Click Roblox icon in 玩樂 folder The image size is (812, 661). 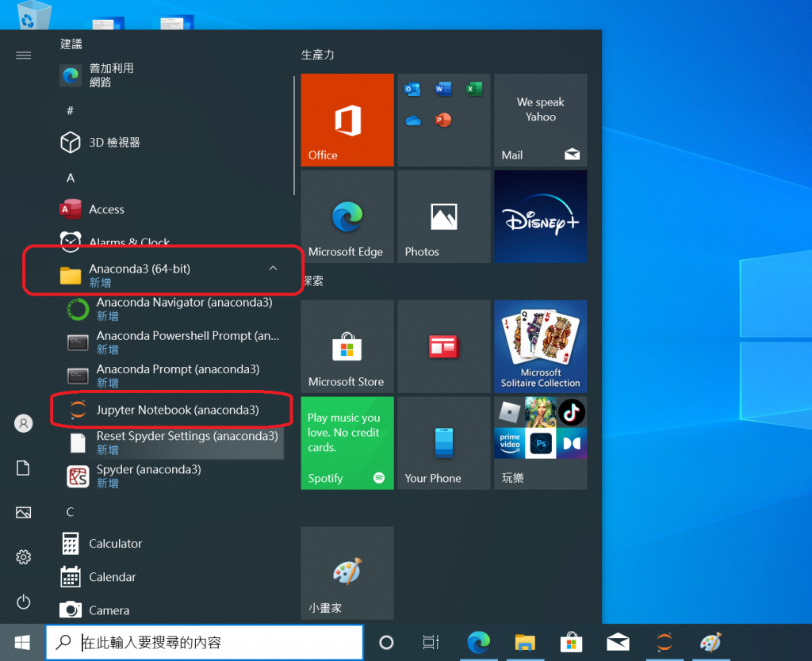click(x=510, y=413)
